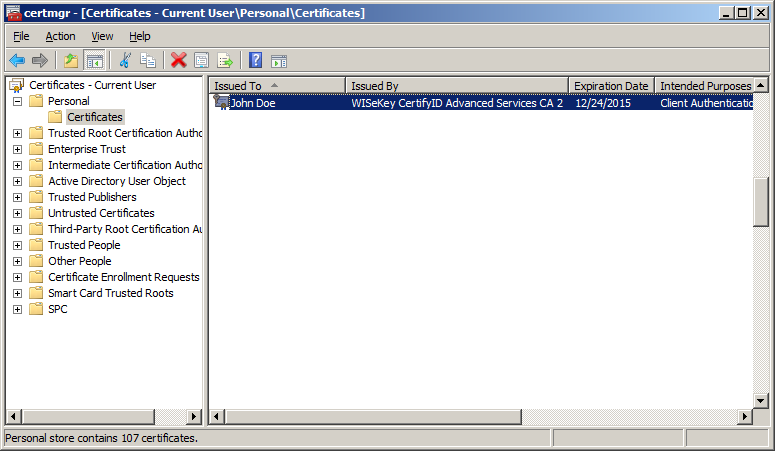Sort by Expiration Date column header

click(610, 86)
